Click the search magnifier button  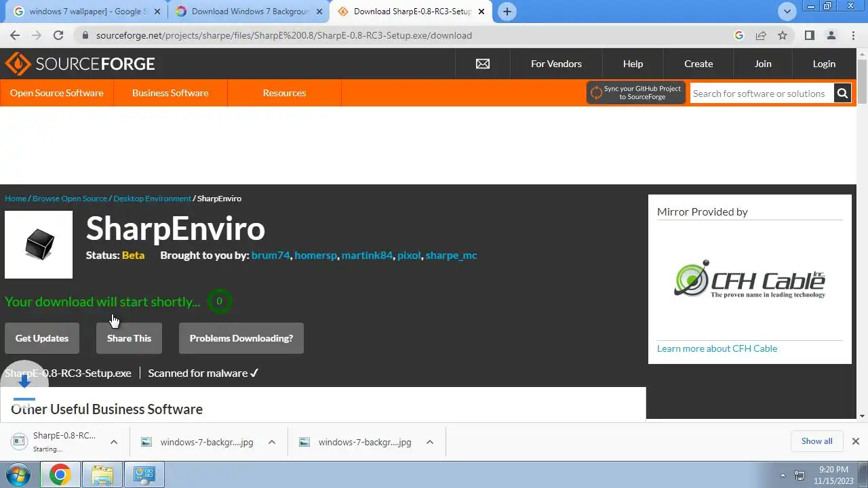click(x=842, y=94)
